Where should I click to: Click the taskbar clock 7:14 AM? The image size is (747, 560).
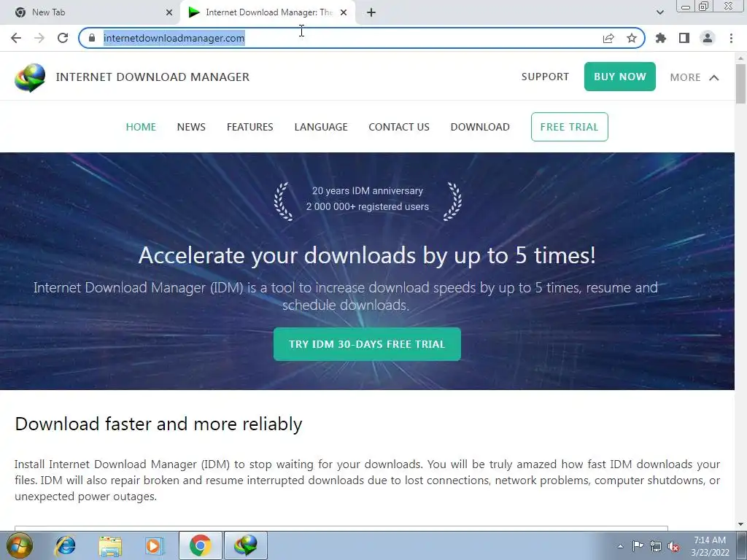tap(710, 540)
